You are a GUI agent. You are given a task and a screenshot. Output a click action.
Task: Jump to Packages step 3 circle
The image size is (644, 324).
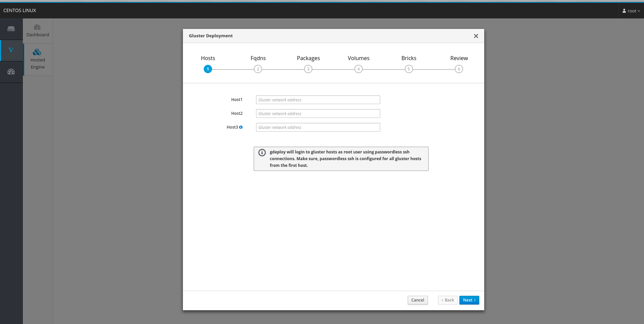tap(308, 69)
